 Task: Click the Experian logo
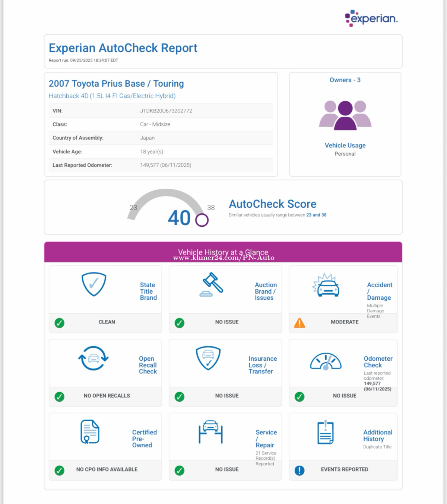[371, 18]
